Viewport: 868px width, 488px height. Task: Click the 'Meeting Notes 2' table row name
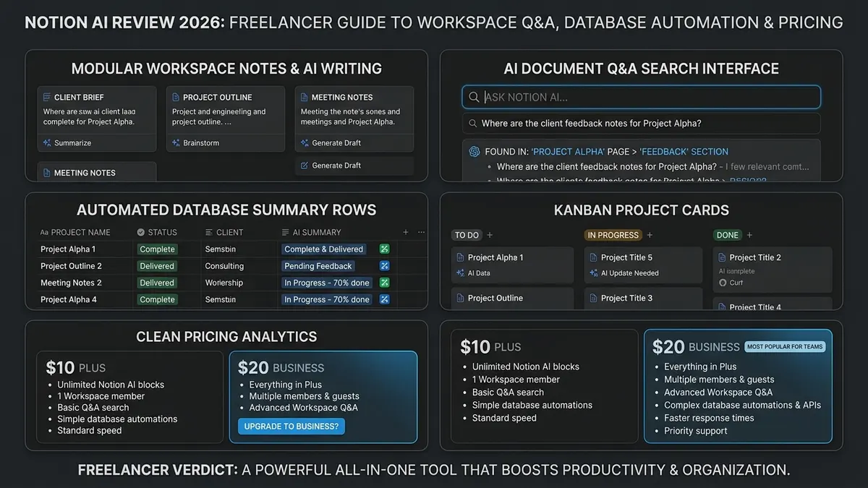click(71, 283)
